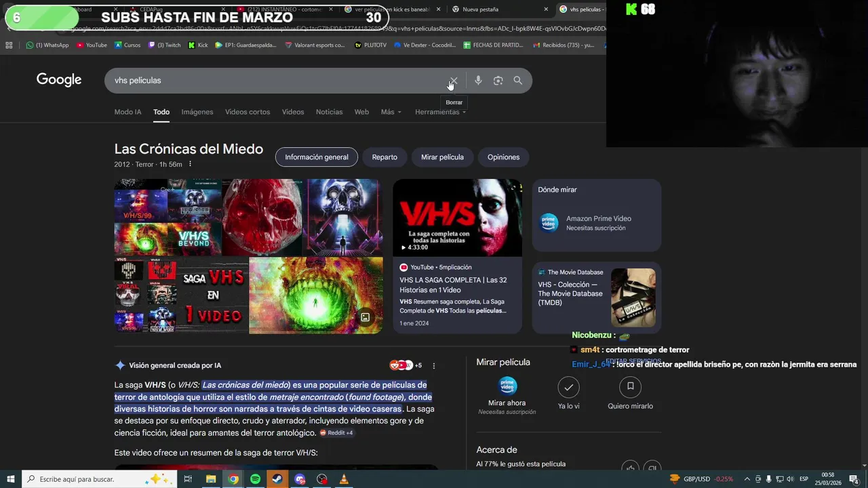
Task: Open the WhatsApp bookmark
Action: point(47,45)
